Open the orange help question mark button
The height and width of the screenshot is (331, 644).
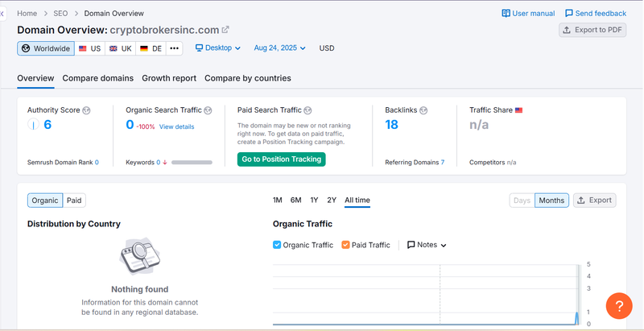tap(619, 306)
